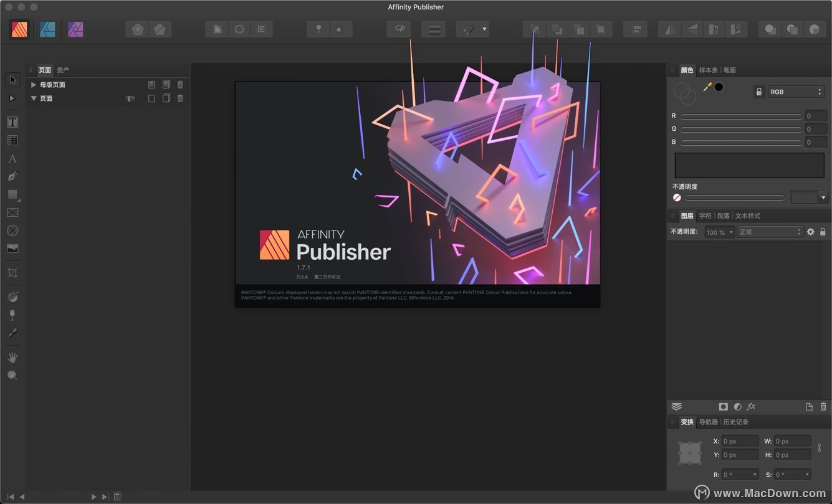Select the Transparency tool wine glass icon
Viewport: 832px width, 504px height.
pos(12,315)
